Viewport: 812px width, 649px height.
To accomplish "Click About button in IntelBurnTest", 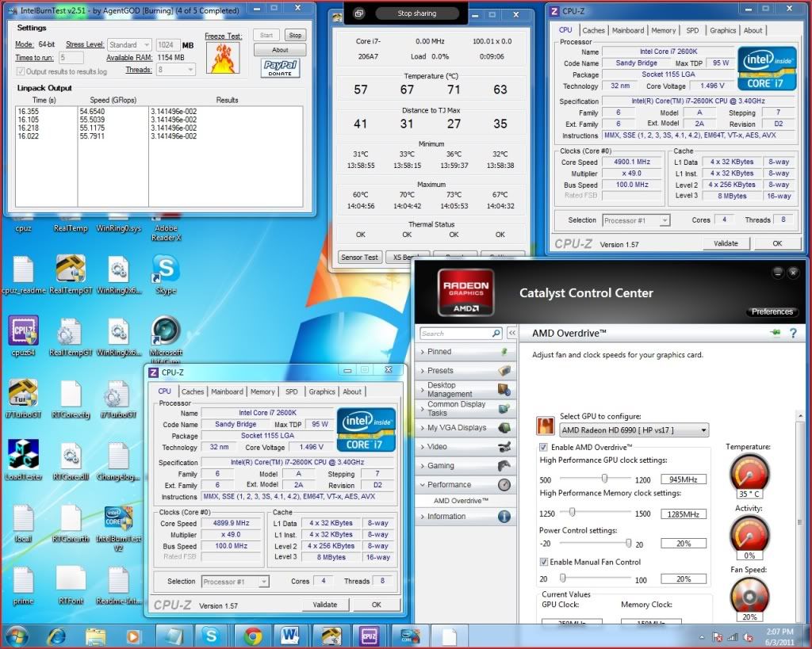I will click(x=280, y=50).
